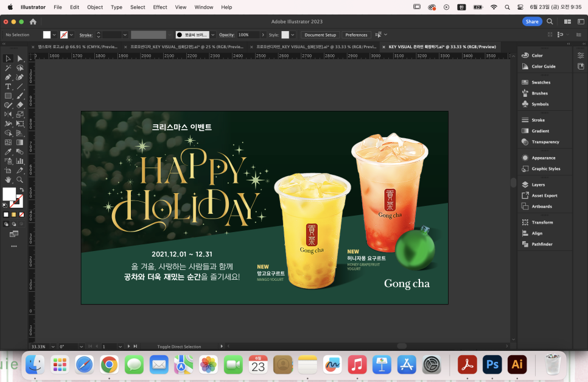Open the Swatches panel

pyautogui.click(x=541, y=83)
